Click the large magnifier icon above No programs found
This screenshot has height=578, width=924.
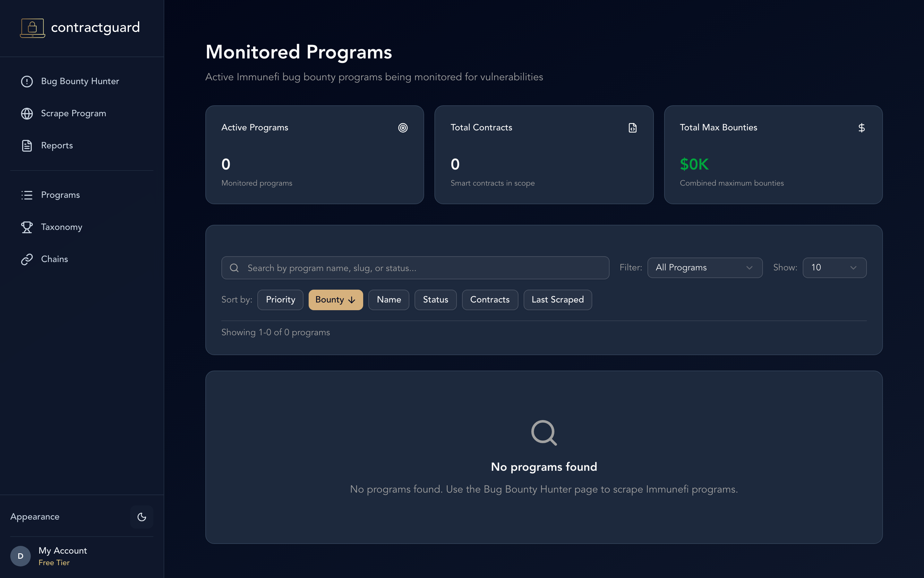point(544,433)
